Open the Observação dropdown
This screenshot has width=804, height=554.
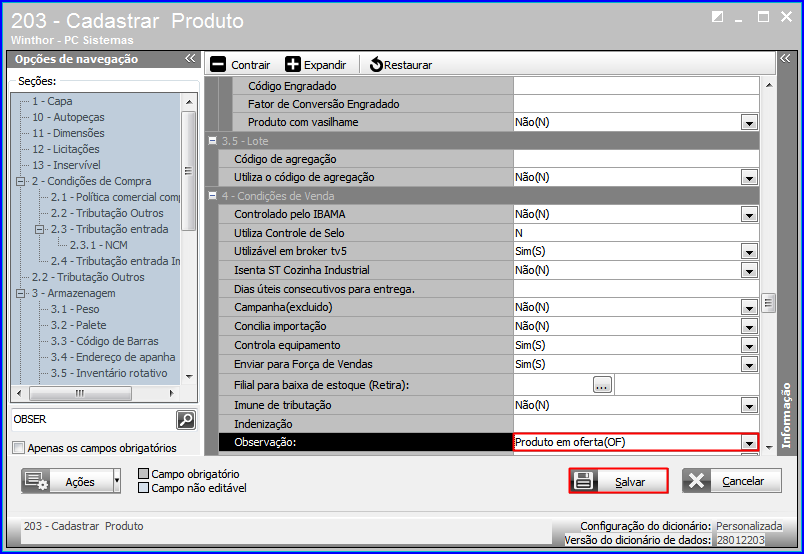[x=749, y=443]
